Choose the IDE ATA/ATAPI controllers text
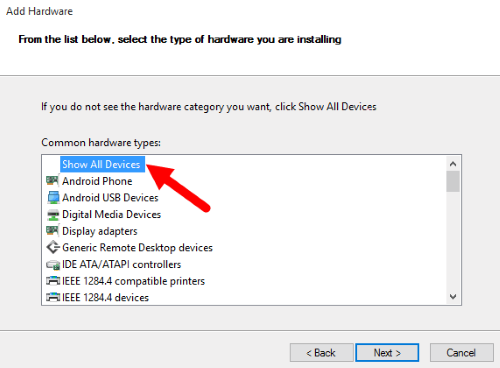 (x=122, y=264)
